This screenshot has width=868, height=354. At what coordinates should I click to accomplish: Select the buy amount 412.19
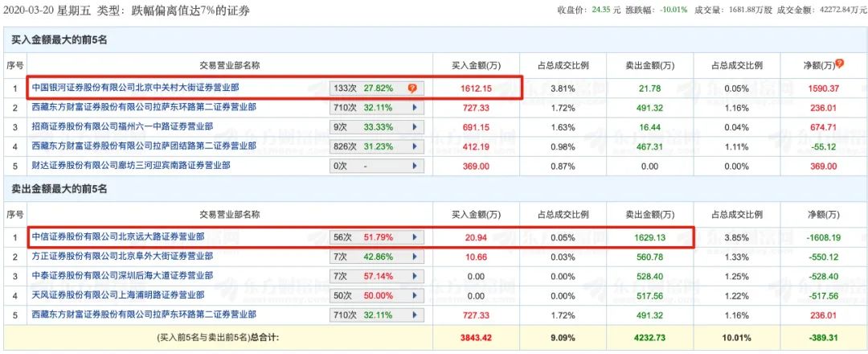coord(476,146)
